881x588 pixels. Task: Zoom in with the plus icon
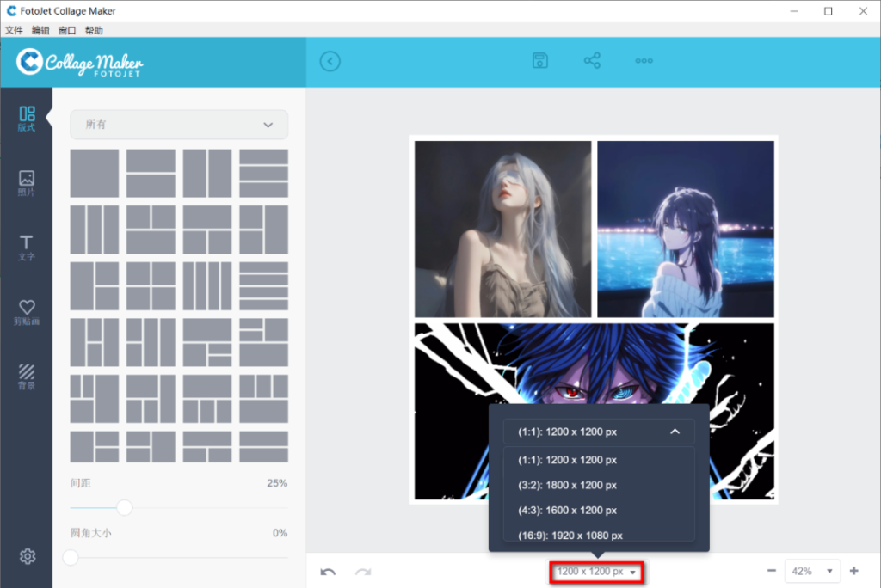854,571
